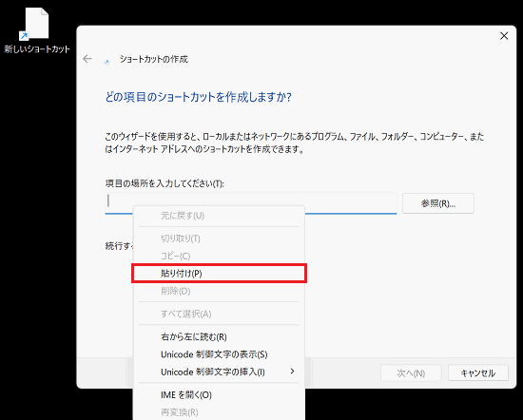The image size is (523, 420).
Task: Choose 再変換(R) in the context menu
Action: click(219, 412)
